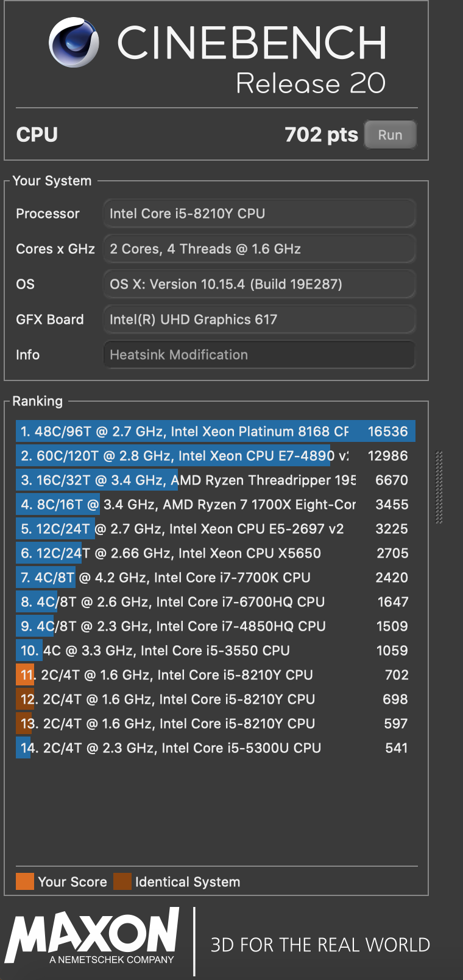Click the Info field with Heatsink Modification

click(260, 355)
